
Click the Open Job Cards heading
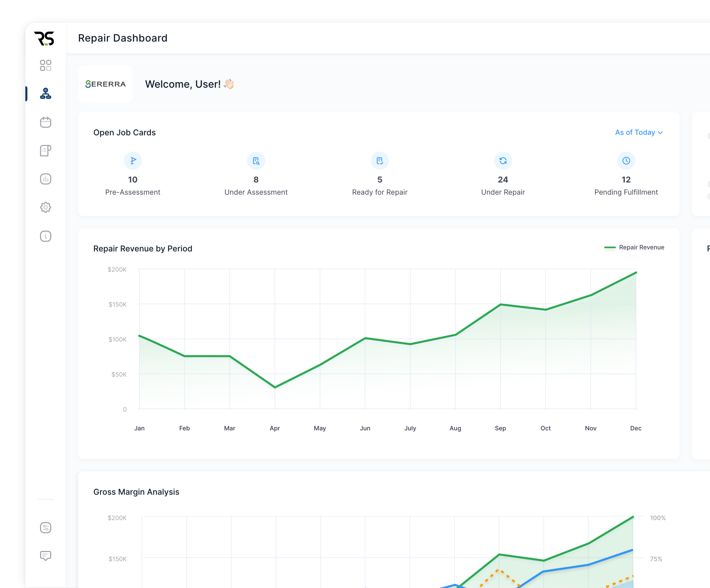click(x=125, y=133)
